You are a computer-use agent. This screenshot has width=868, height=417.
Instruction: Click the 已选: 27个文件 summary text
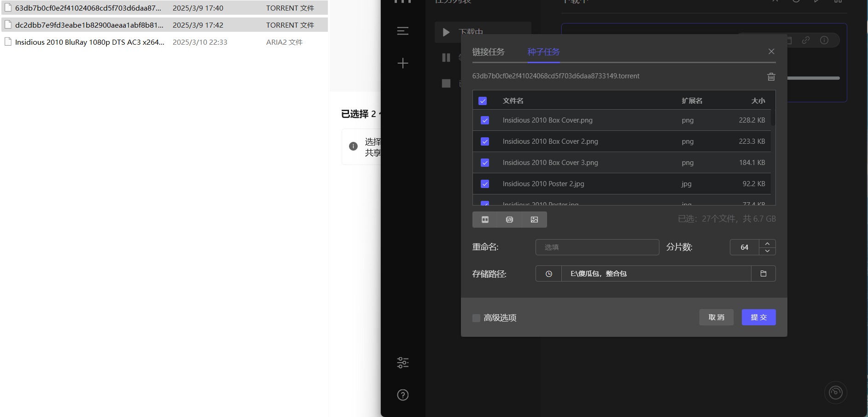pyautogui.click(x=727, y=219)
